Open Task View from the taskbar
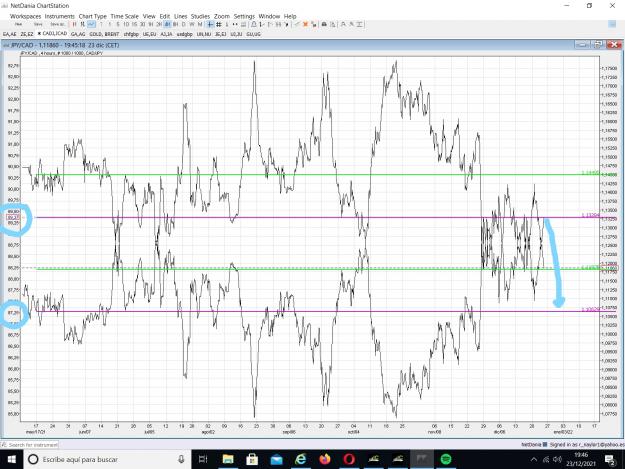The image size is (625, 469). [x=203, y=459]
